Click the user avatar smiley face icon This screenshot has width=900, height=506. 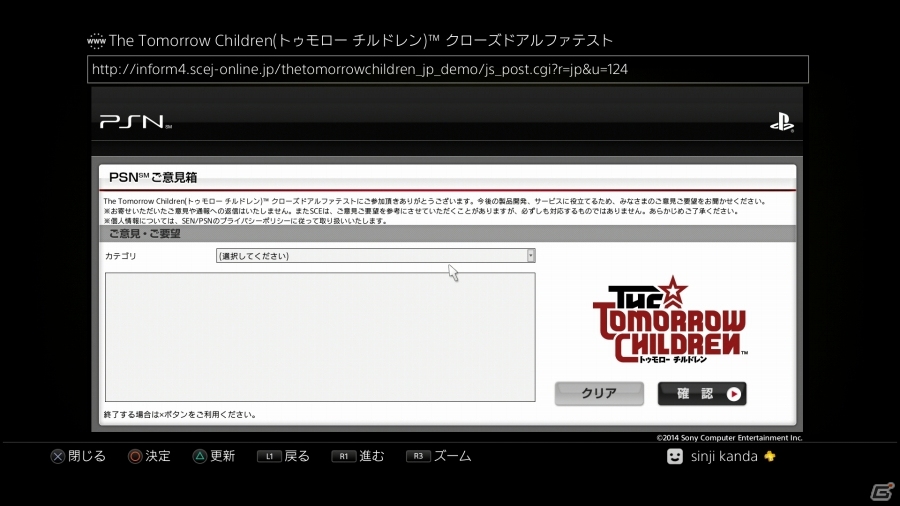point(675,456)
